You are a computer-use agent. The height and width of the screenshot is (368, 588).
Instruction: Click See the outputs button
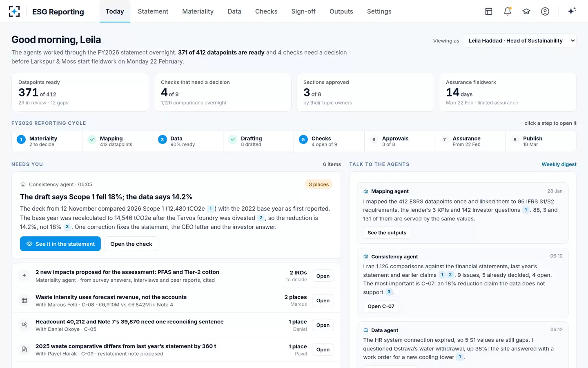tap(387, 233)
